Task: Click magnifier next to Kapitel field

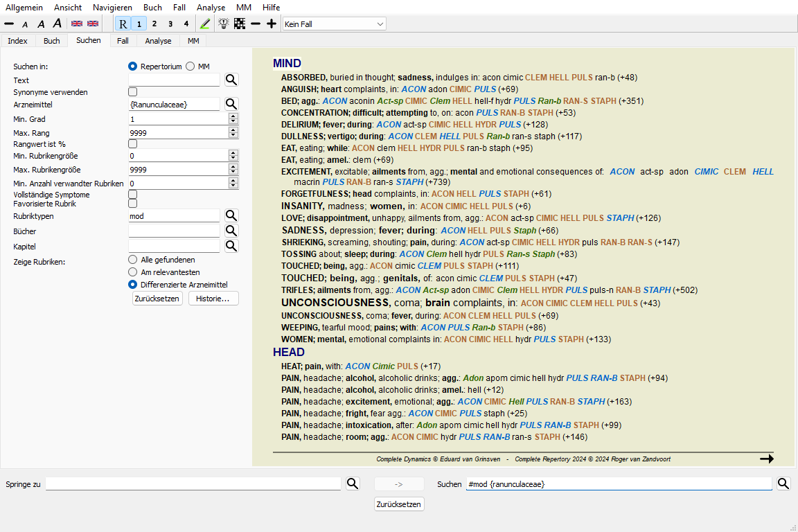Action: click(x=231, y=246)
